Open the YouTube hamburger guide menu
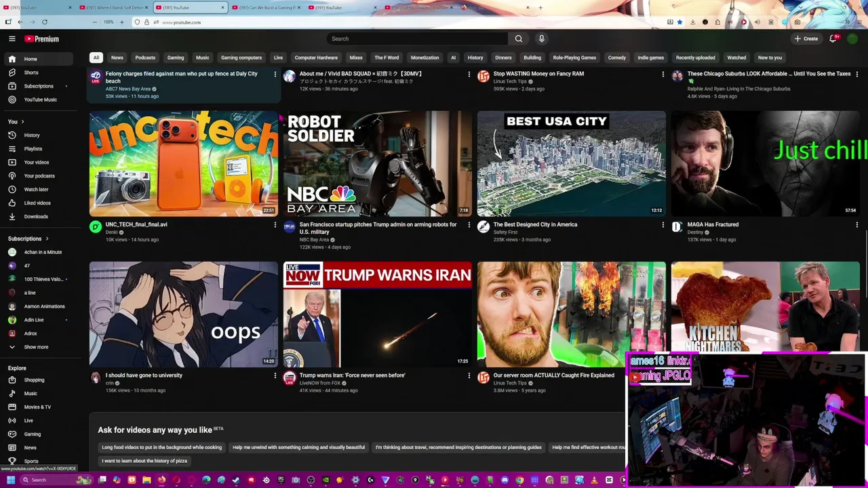Image resolution: width=868 pixels, height=488 pixels. pos(12,39)
